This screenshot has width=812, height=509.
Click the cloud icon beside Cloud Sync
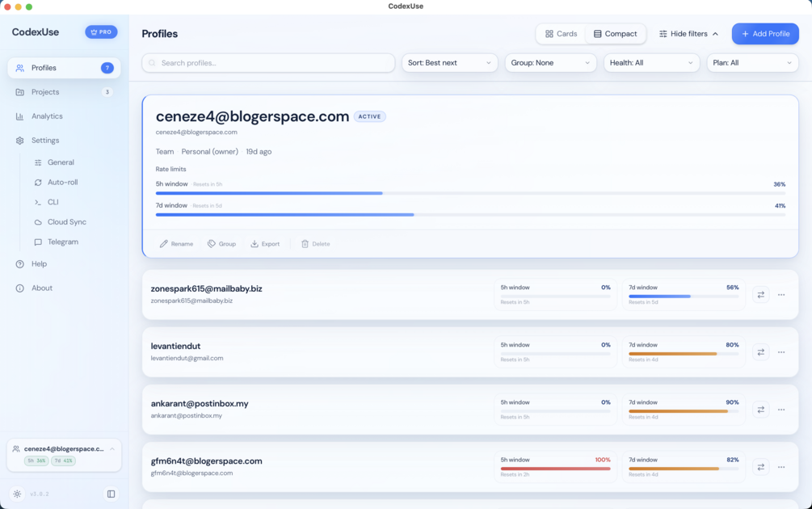coord(38,222)
